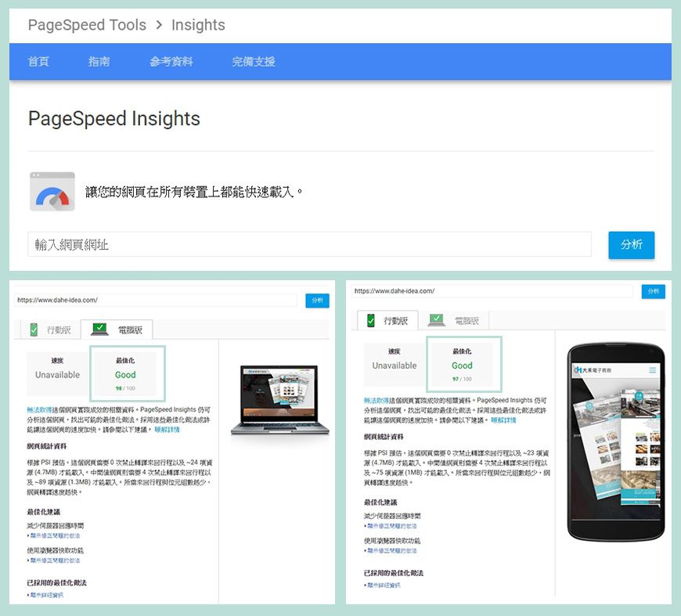Select 行動版 tab in the mobile result panel
Viewport: 681px width, 616px height.
click(x=387, y=321)
